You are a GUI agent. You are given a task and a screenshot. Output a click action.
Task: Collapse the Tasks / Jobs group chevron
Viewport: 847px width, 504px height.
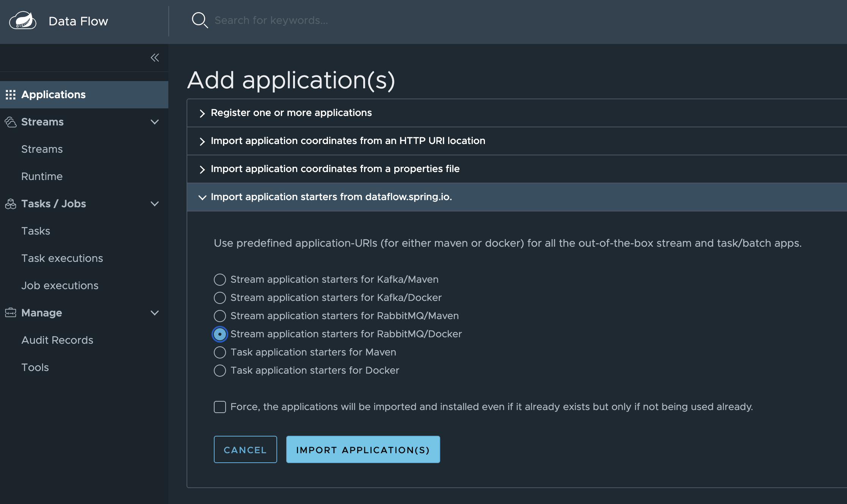point(155,204)
